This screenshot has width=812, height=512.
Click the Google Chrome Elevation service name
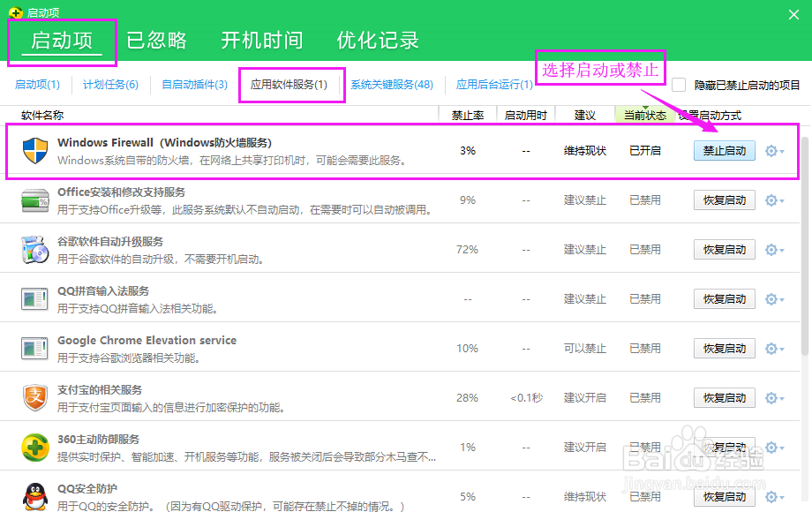pos(147,340)
